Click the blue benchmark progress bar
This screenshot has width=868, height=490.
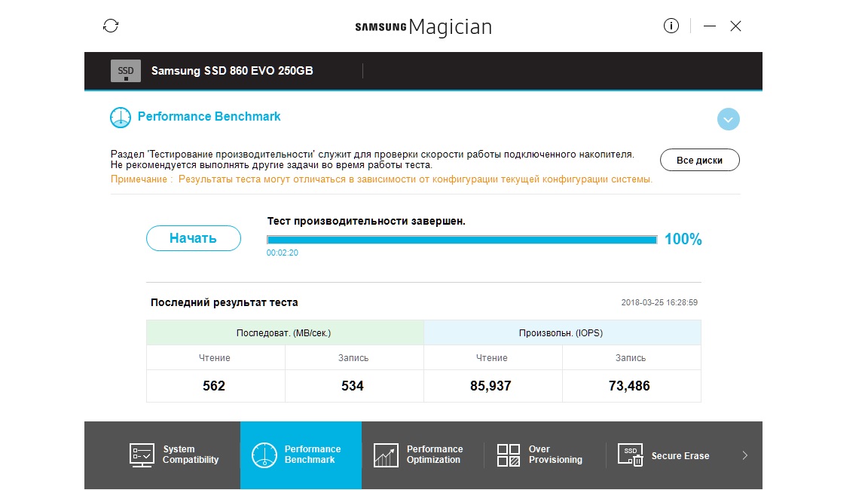pos(462,240)
